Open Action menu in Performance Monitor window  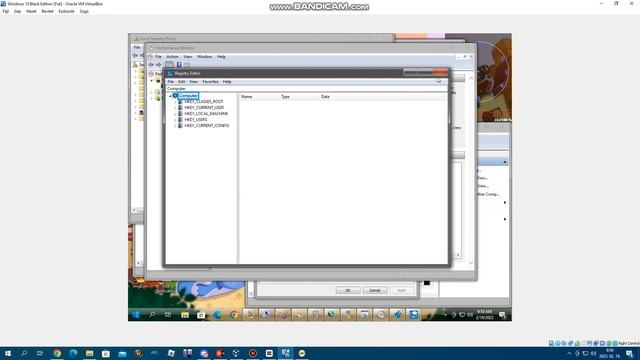[172, 57]
